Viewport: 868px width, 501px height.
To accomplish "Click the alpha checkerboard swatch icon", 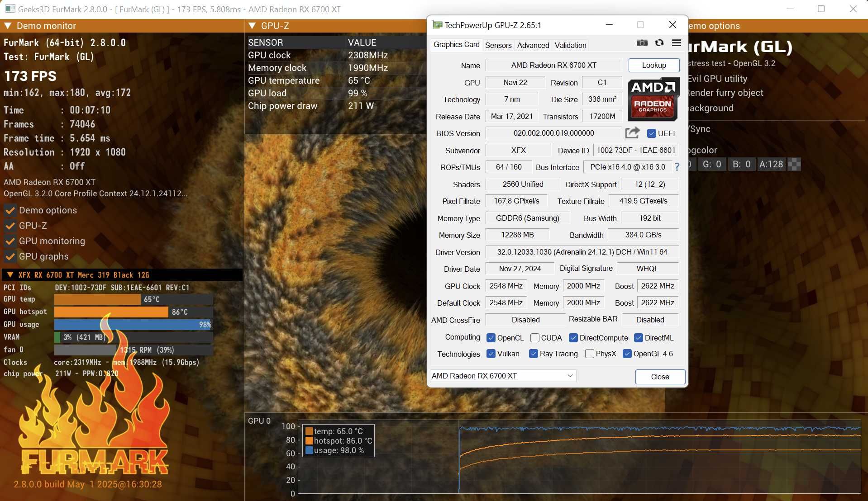I will click(x=794, y=164).
